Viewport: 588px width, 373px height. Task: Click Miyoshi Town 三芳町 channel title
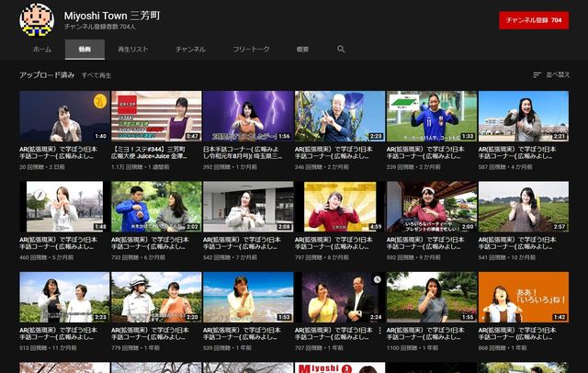pyautogui.click(x=112, y=16)
